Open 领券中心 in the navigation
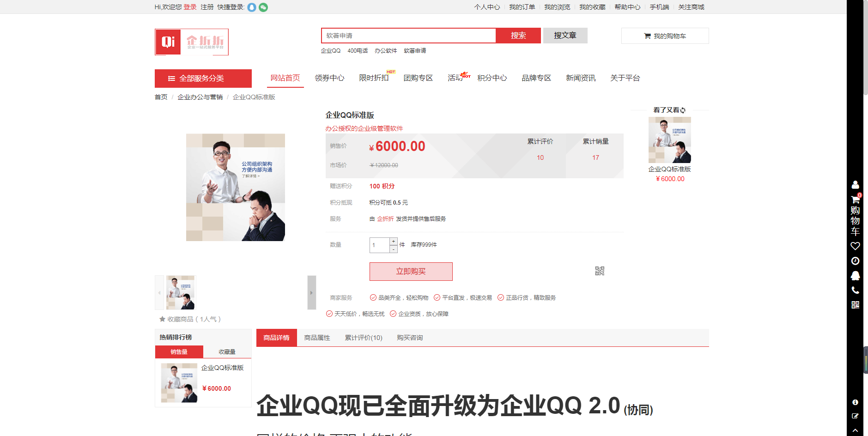This screenshot has height=436, width=868. coord(329,78)
